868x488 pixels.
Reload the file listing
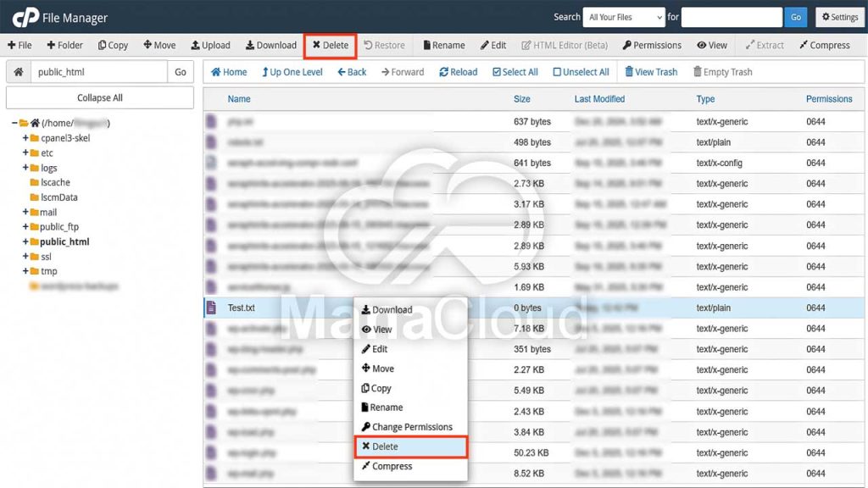[458, 72]
